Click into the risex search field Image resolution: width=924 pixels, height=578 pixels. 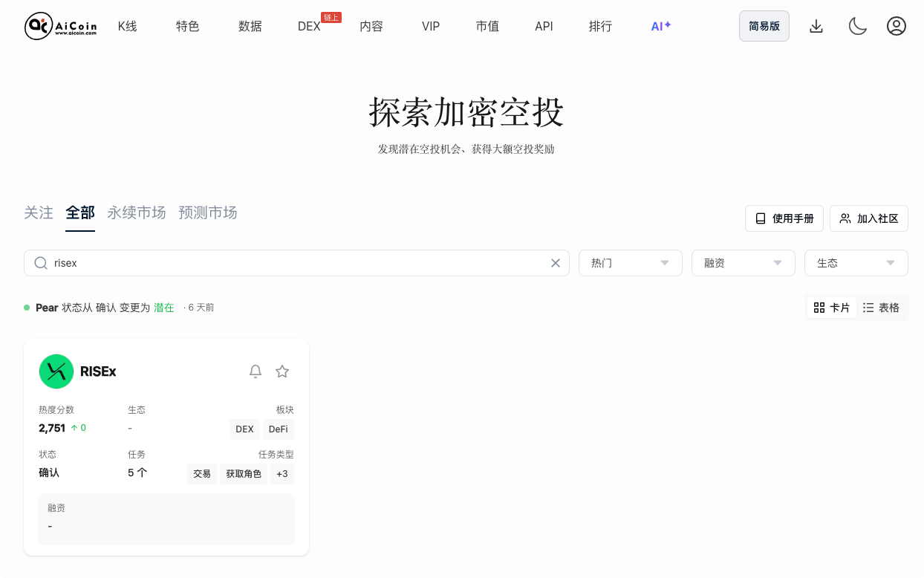point(297,263)
